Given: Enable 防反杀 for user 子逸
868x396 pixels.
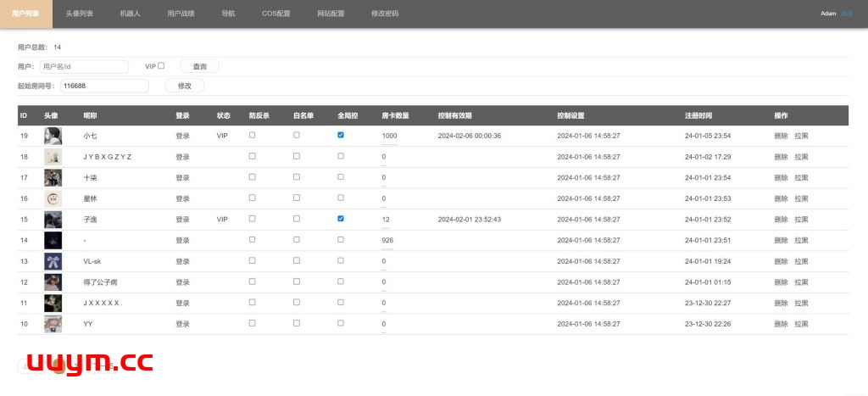Looking at the screenshot, I should 252,218.
